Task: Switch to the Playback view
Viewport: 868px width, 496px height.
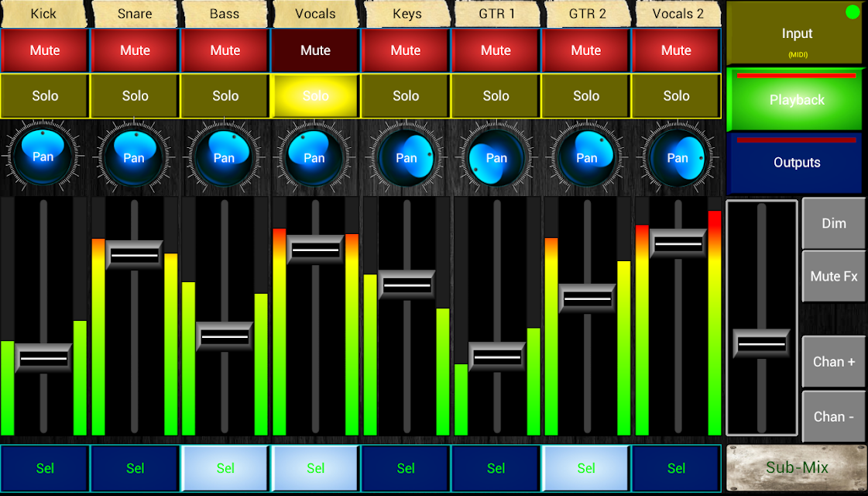Action: tap(795, 99)
